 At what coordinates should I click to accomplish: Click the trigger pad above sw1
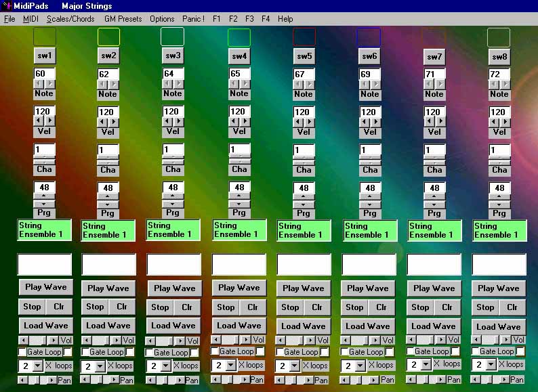[x=45, y=36]
